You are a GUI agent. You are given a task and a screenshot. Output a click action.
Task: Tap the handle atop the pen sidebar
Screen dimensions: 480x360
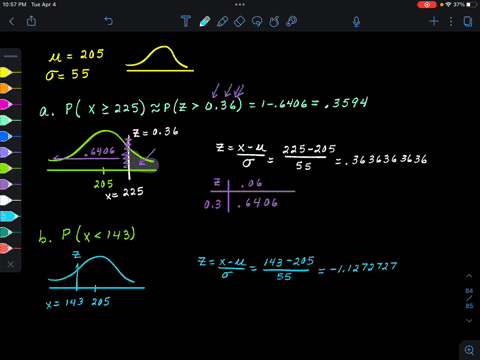[x=11, y=56]
